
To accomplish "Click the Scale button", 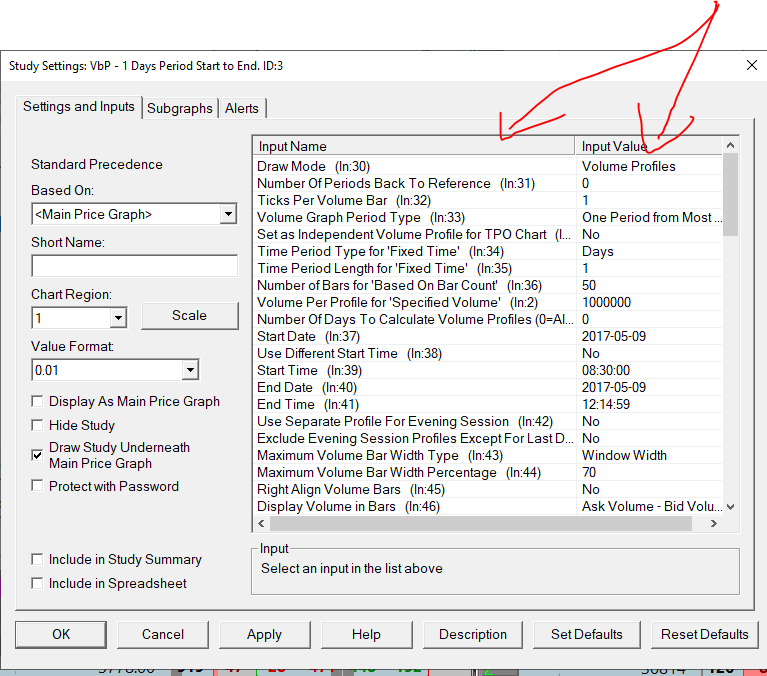I will point(190,315).
